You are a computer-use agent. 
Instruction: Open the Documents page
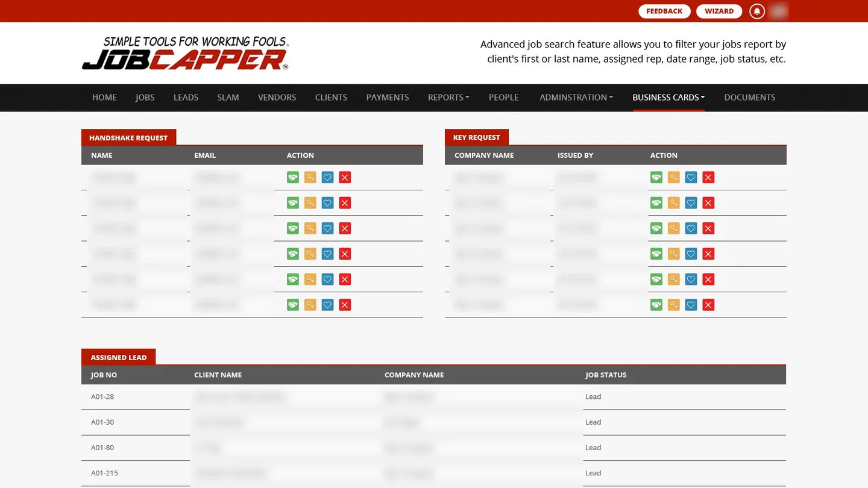pyautogui.click(x=750, y=97)
